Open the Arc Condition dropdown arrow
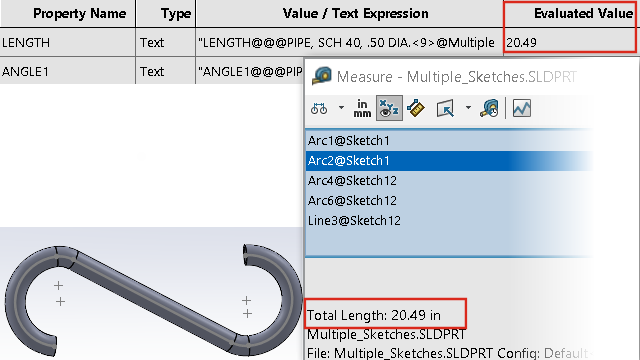This screenshot has height=360, width=640. pyautogui.click(x=341, y=108)
